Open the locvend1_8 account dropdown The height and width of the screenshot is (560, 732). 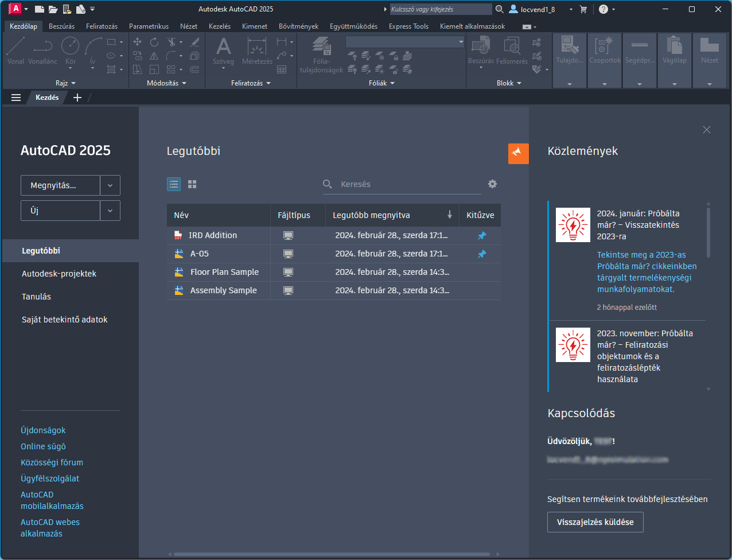click(x=570, y=9)
